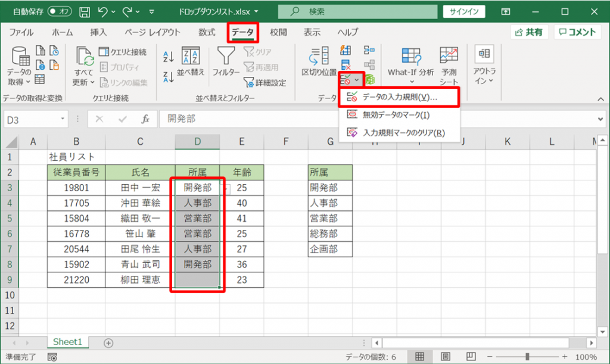This screenshot has width=610, height=364.
Task: Click the 検索 search box
Action: click(357, 12)
